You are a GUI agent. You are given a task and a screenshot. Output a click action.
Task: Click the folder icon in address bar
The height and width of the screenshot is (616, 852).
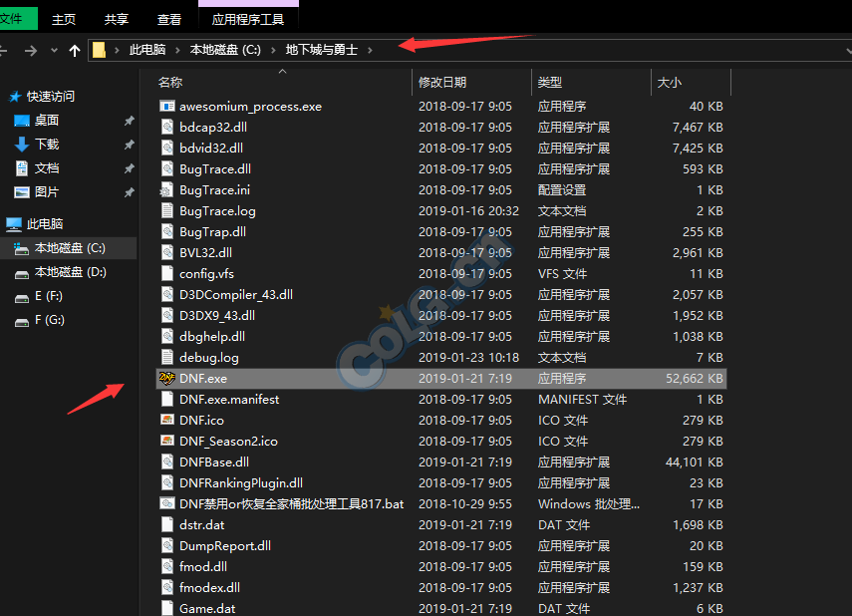(x=99, y=50)
